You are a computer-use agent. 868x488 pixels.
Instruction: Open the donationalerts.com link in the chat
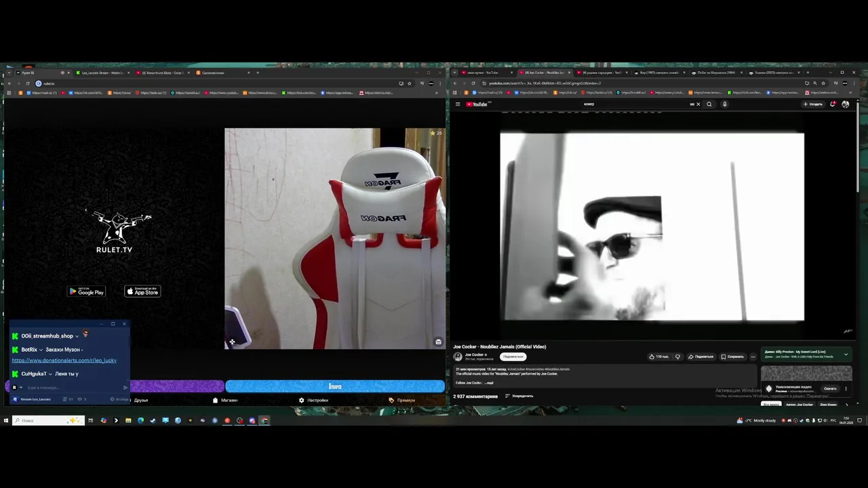[x=64, y=361]
